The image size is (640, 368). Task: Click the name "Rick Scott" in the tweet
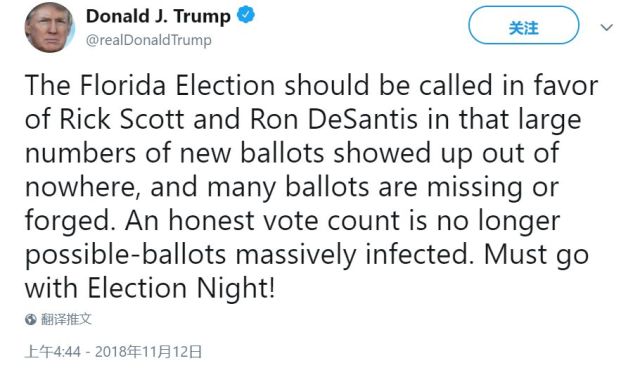click(x=122, y=120)
